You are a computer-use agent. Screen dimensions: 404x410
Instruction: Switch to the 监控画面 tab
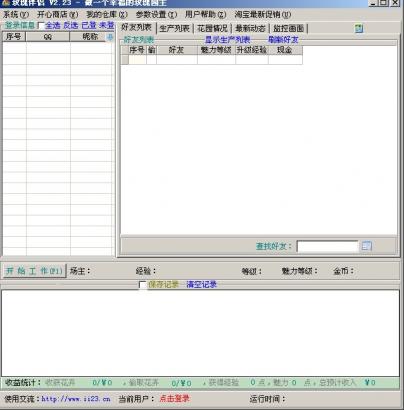coord(288,28)
